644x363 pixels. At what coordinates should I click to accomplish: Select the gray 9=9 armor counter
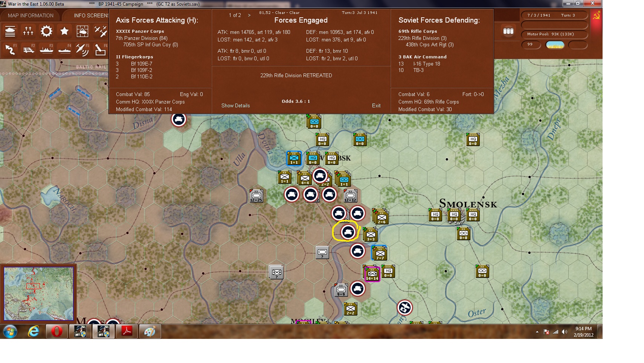[x=341, y=290]
